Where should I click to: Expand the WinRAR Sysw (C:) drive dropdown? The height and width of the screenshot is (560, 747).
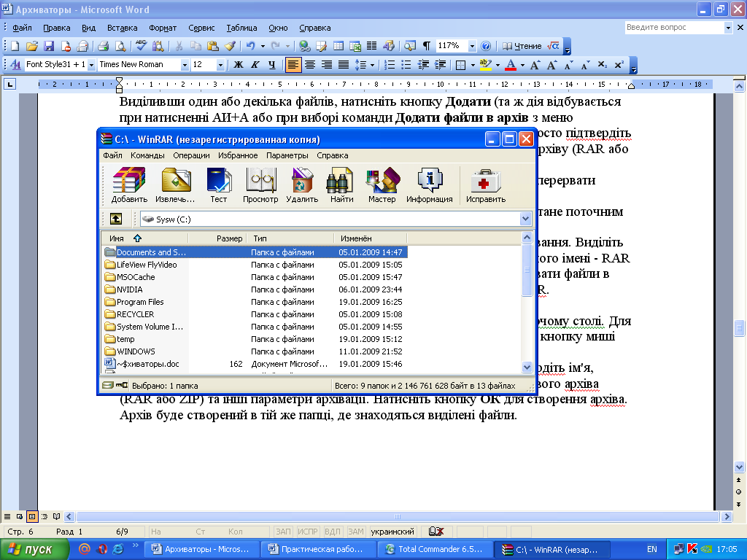[525, 219]
